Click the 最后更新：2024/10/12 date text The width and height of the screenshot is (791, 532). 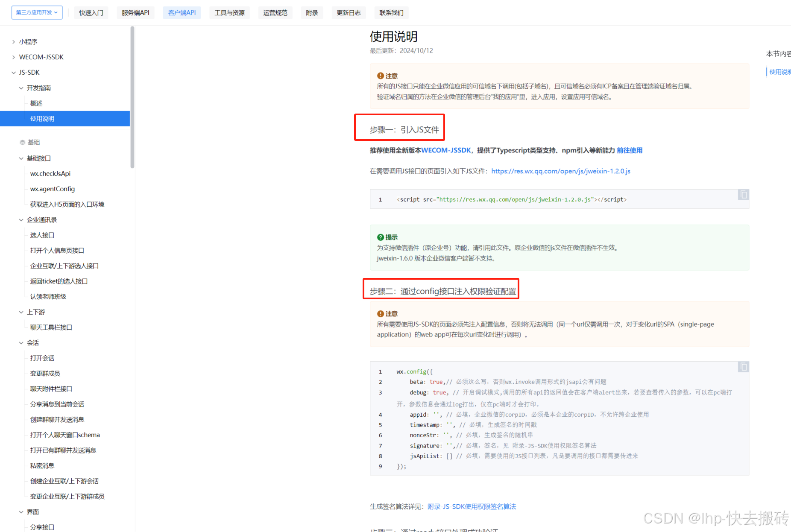click(x=401, y=51)
